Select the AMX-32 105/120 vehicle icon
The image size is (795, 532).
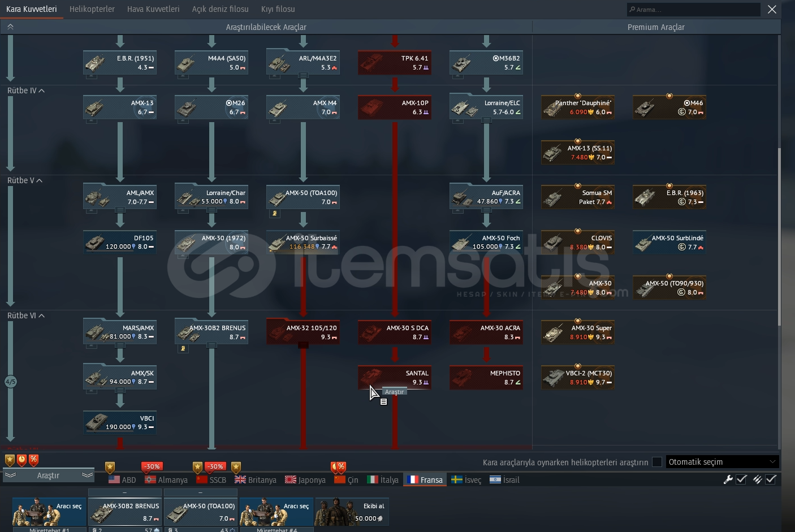(303, 332)
